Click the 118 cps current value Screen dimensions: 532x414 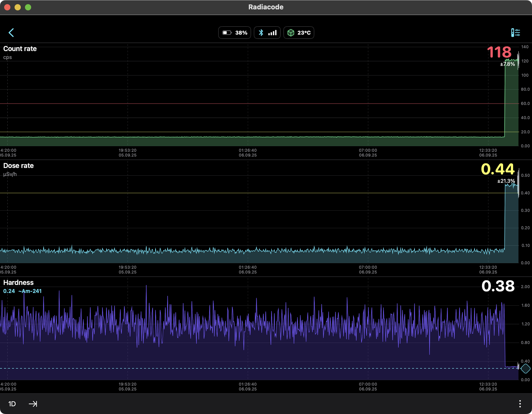pos(499,52)
